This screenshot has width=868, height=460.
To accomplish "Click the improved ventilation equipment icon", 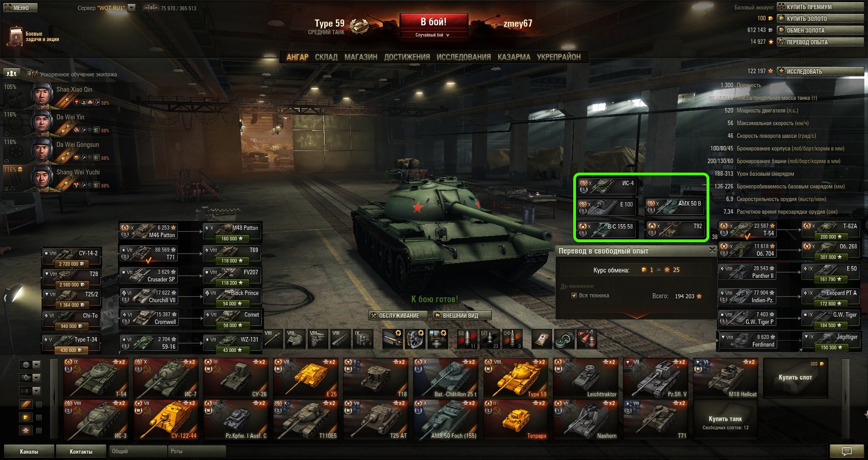I will click(x=415, y=339).
